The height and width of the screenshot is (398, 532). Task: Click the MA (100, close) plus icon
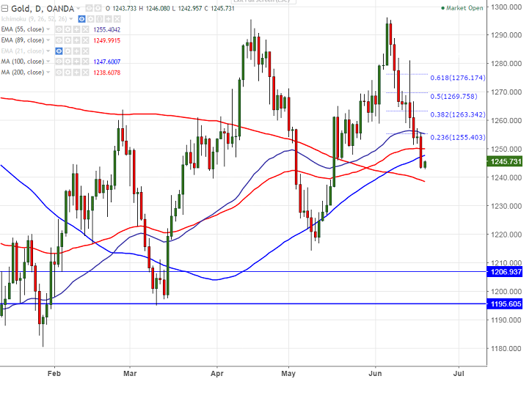76,62
